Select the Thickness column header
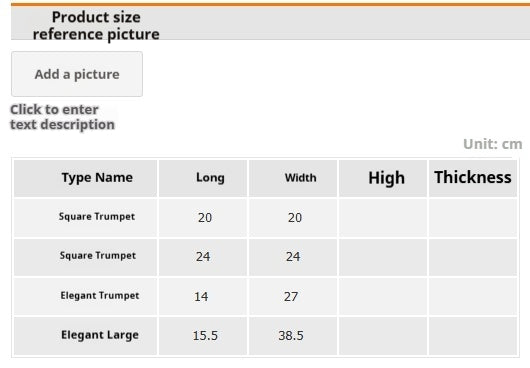Image resolution: width=530 pixels, height=368 pixels. (473, 178)
